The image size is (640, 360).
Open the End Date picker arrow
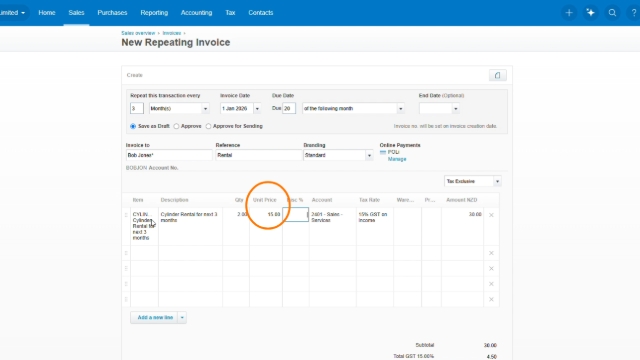456,109
